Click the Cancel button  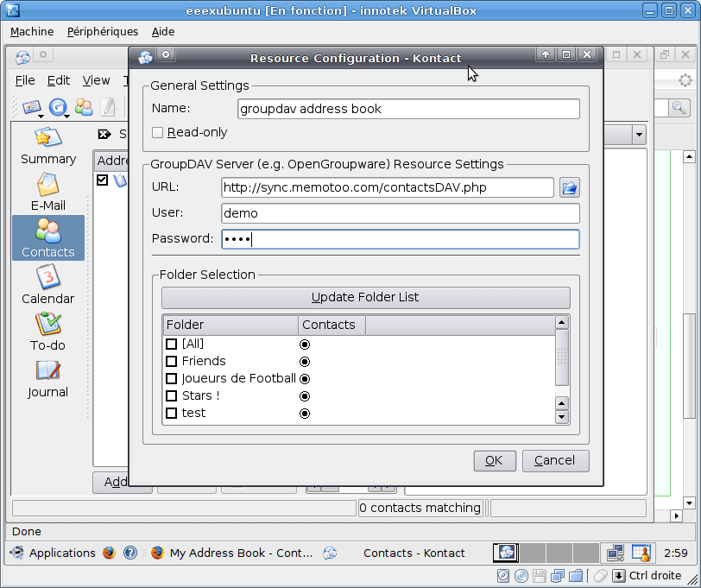tap(555, 460)
